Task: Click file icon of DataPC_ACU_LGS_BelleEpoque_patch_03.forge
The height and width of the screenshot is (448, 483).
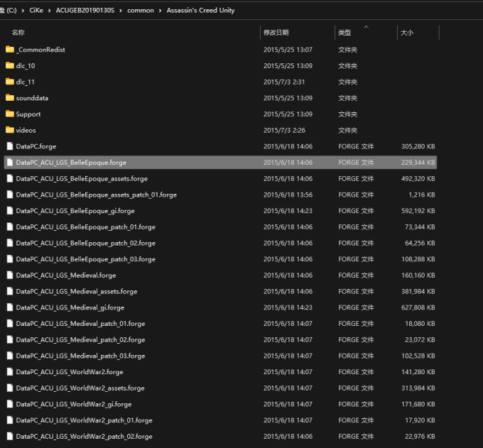Action: click(10, 259)
